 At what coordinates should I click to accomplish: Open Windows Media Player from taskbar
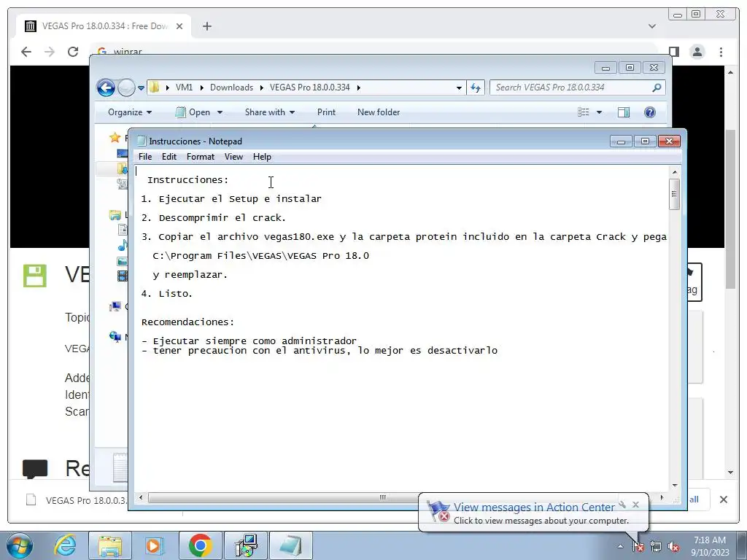coord(153,545)
